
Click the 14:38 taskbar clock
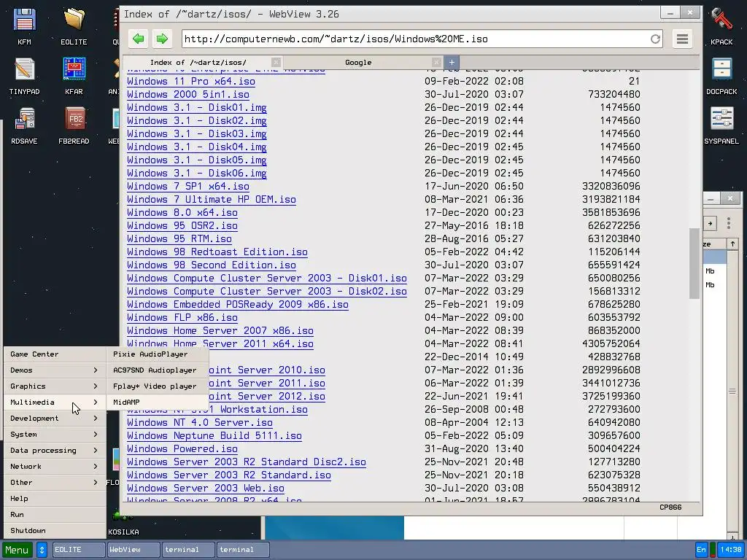pos(731,550)
